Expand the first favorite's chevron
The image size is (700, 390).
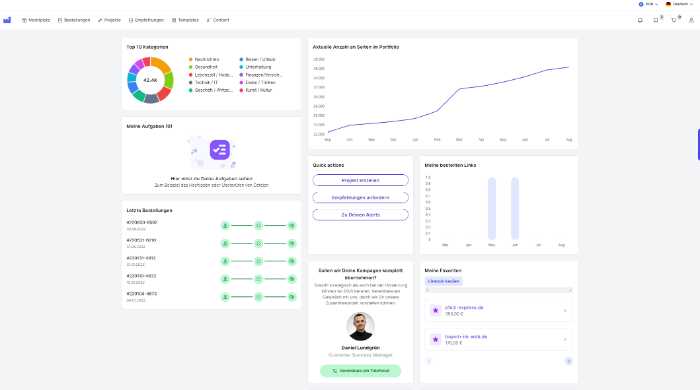click(565, 311)
